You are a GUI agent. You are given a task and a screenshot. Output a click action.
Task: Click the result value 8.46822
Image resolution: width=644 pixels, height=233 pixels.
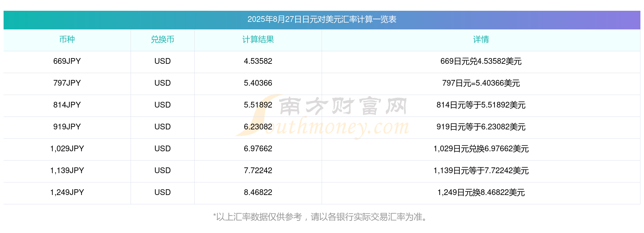click(258, 192)
